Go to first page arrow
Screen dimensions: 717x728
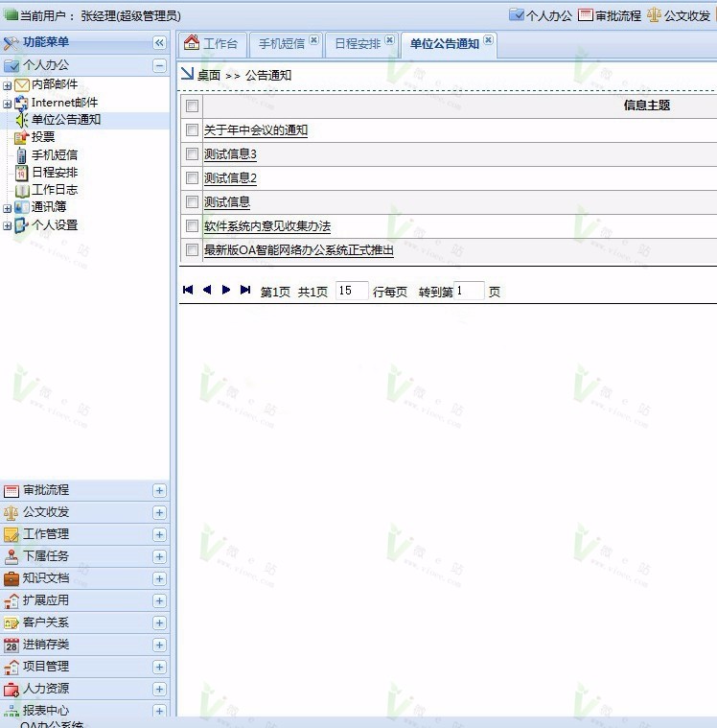pos(188,290)
